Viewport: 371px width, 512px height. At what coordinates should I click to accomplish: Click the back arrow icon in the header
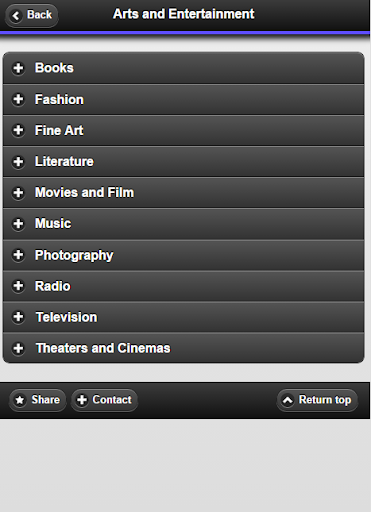pos(16,15)
